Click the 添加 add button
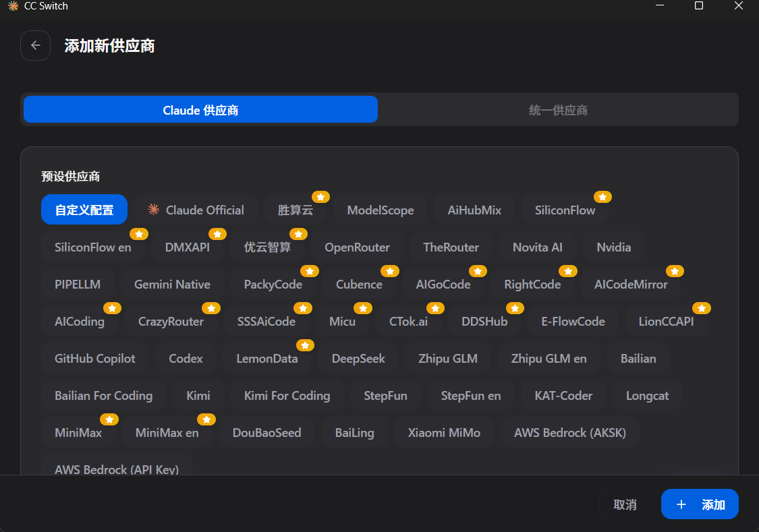The width and height of the screenshot is (759, 532). 700,504
